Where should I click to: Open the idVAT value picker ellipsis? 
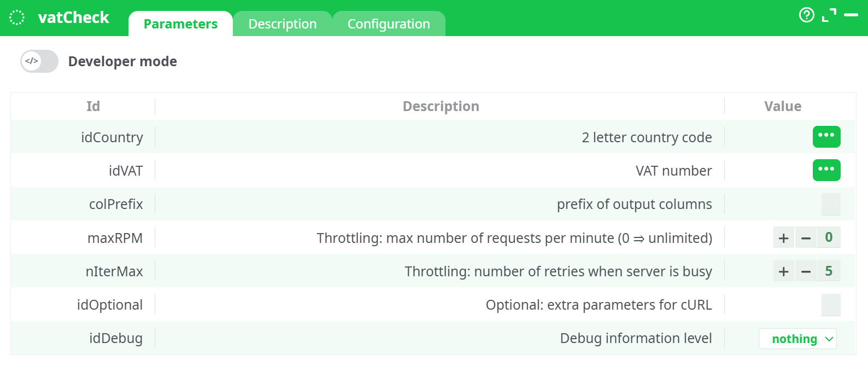pos(826,170)
